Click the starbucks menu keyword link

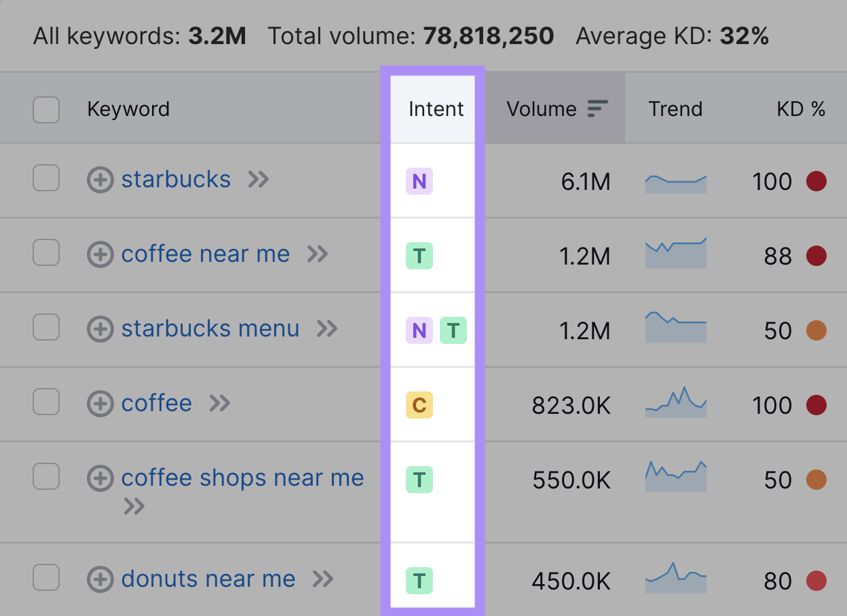(x=210, y=329)
